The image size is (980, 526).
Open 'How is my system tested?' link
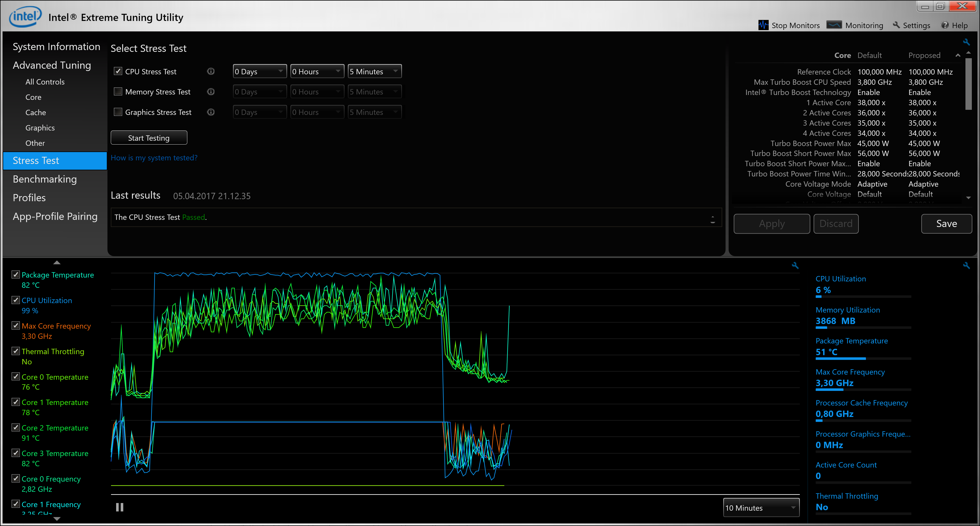click(154, 158)
